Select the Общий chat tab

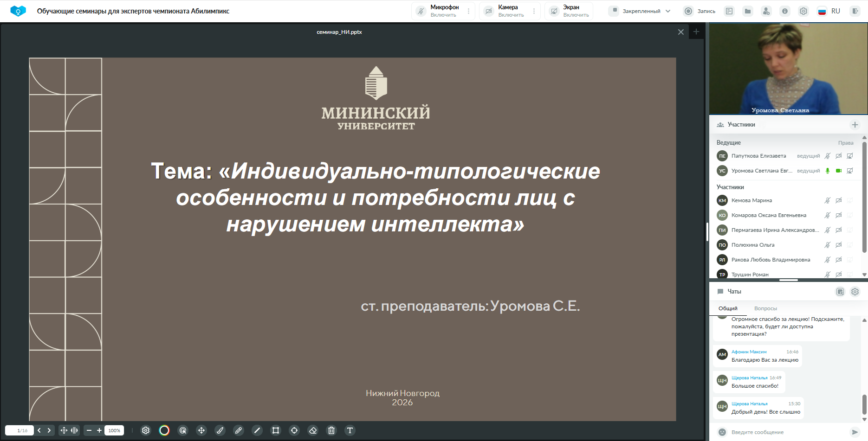728,308
